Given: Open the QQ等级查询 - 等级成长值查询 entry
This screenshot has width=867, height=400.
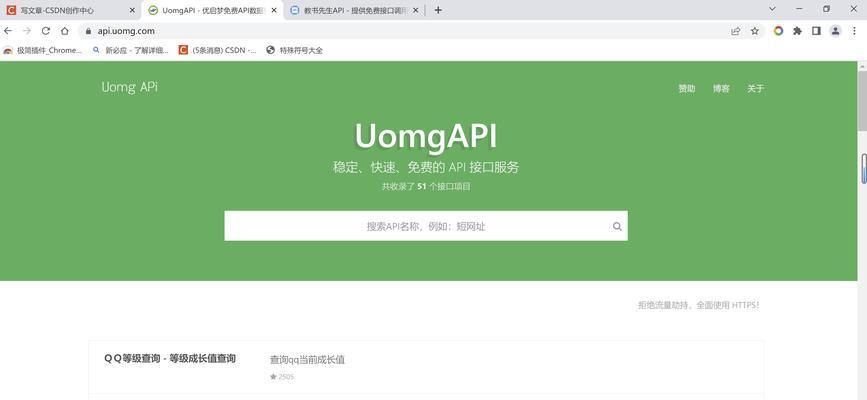Looking at the screenshot, I should (x=170, y=359).
